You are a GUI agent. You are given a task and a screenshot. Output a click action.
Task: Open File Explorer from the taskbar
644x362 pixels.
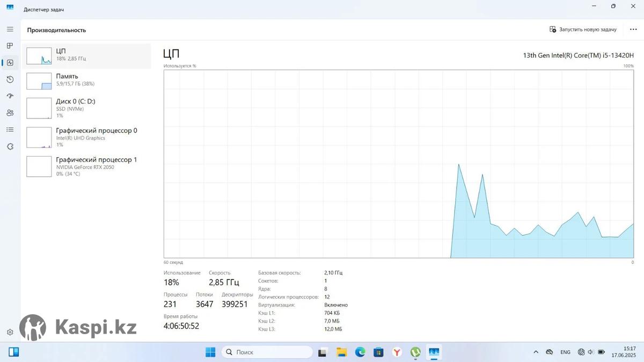tap(341, 352)
